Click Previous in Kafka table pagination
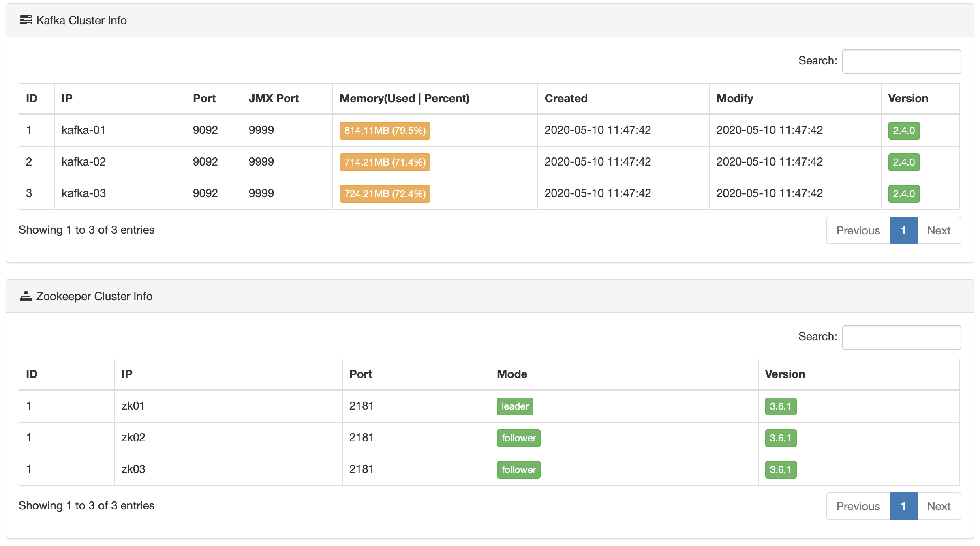 point(858,230)
